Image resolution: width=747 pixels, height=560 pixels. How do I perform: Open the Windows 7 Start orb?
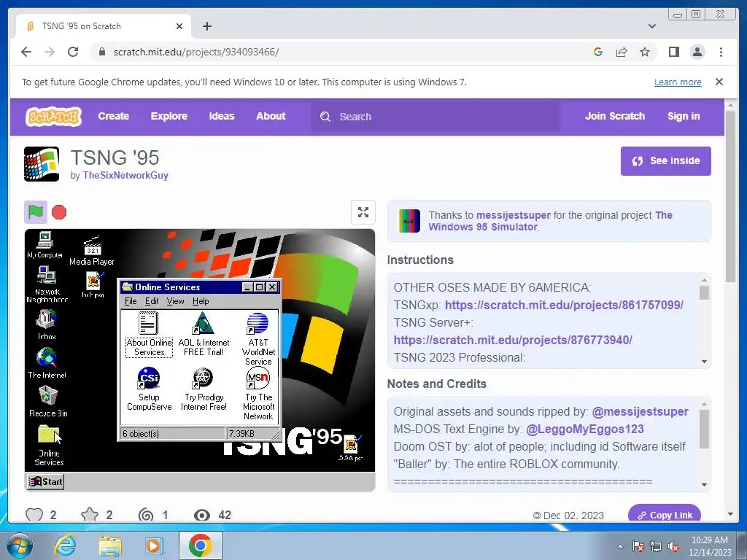20,545
